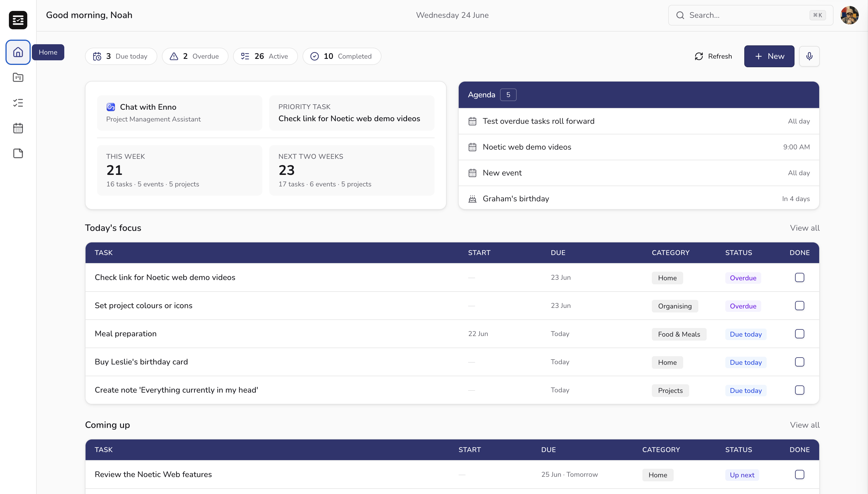868x494 pixels.
Task: Click View all for Today's focus
Action: pos(805,228)
